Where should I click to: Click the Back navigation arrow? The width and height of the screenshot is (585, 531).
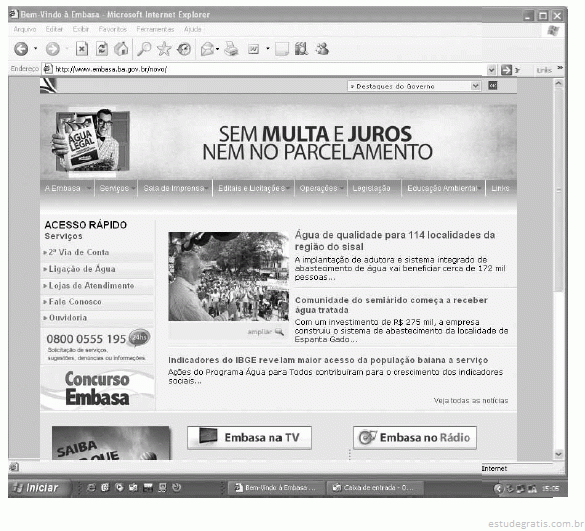point(21,49)
